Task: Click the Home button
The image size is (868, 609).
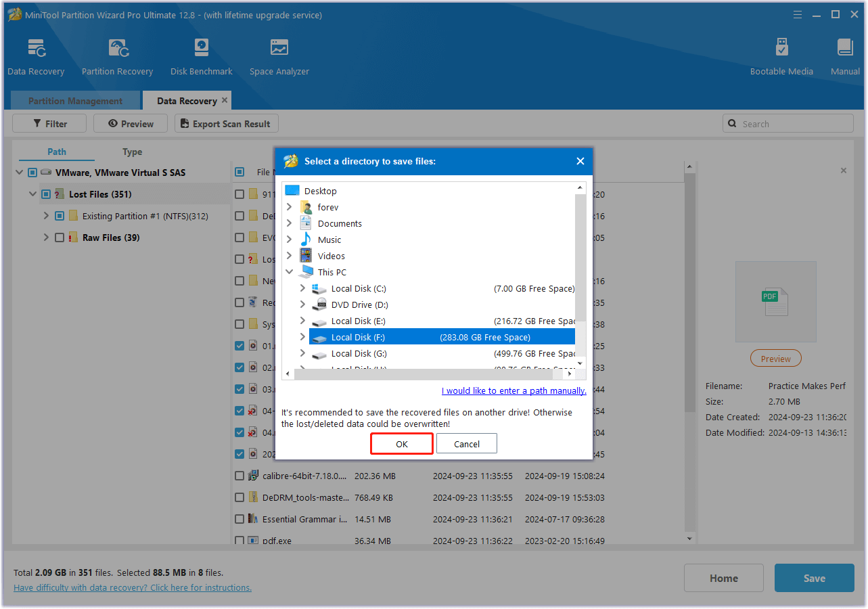Action: tap(723, 578)
